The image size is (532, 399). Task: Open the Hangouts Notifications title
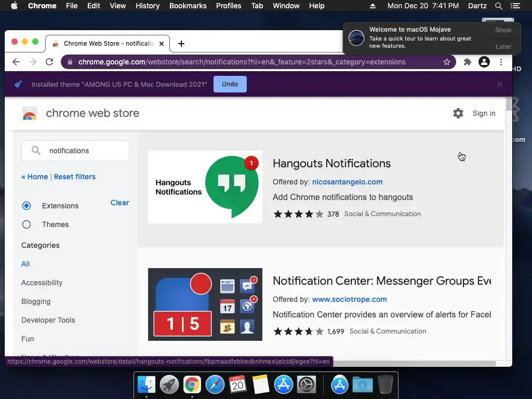(x=332, y=164)
